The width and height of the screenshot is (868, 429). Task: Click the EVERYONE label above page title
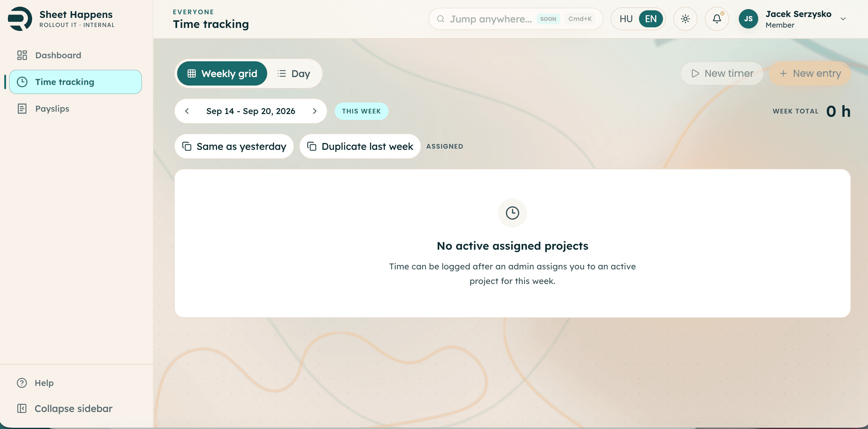(193, 12)
